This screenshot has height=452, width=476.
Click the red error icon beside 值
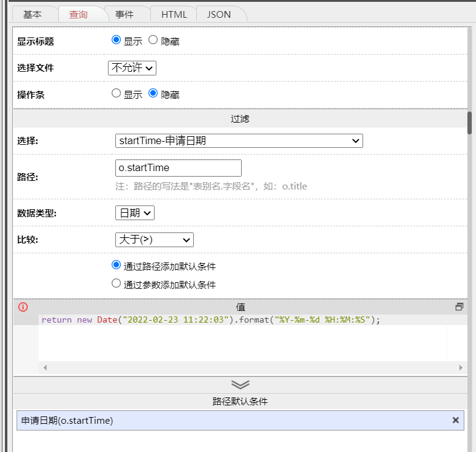pos(23,307)
